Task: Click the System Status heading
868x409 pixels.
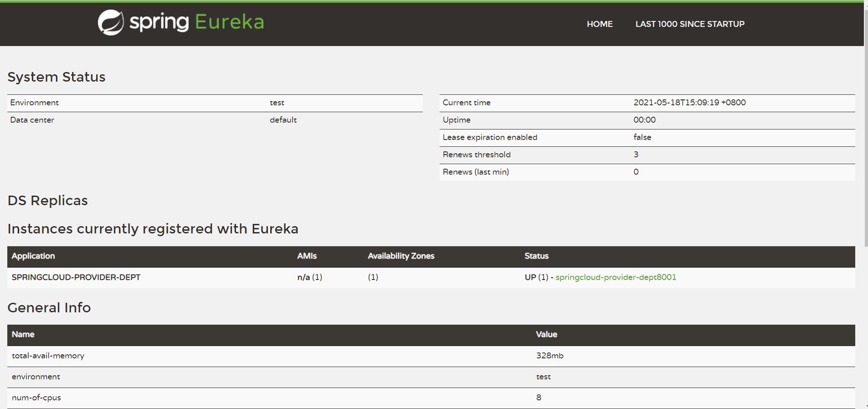Action: click(x=56, y=77)
